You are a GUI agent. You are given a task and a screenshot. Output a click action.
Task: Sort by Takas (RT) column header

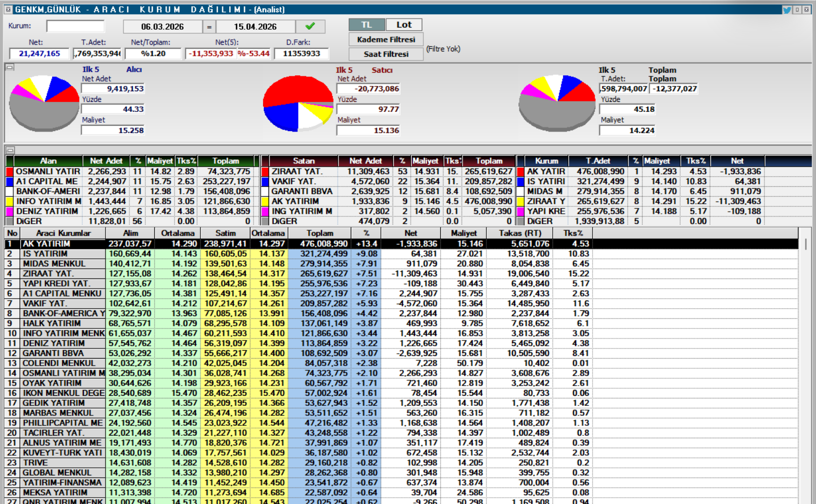520,233
